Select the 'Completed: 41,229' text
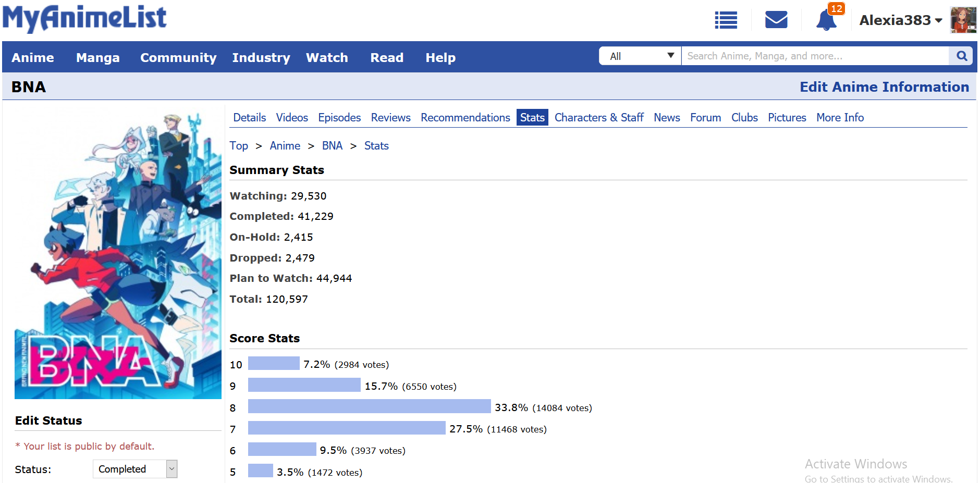Viewport: 980px width, 483px height. (x=281, y=216)
